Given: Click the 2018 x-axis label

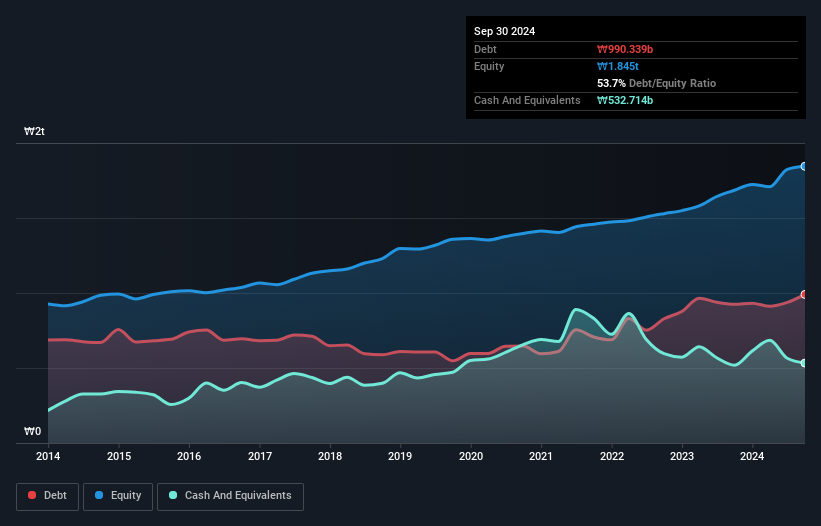Looking at the screenshot, I should coord(330,456).
